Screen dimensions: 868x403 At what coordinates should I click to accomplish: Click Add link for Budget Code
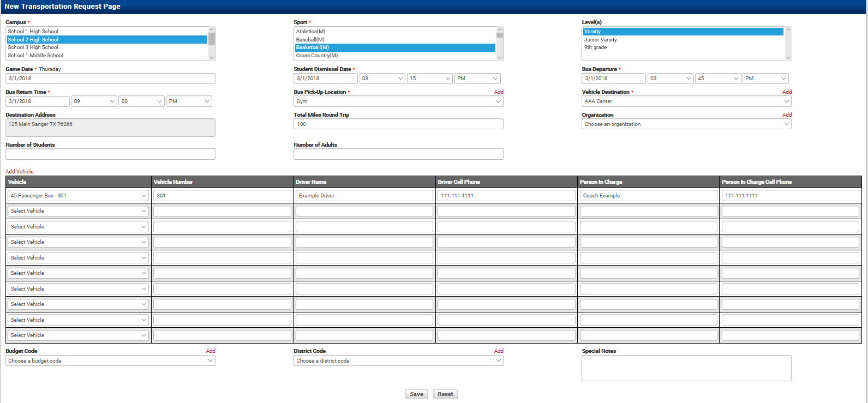(x=211, y=351)
